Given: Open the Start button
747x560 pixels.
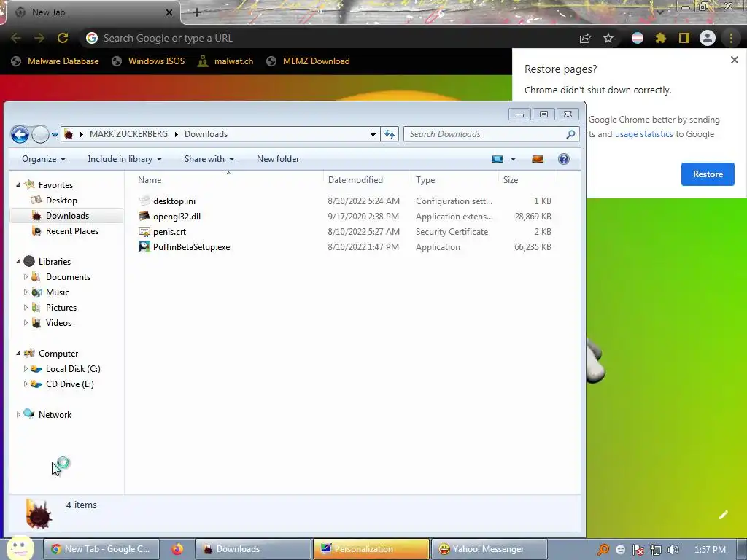Looking at the screenshot, I should [19, 548].
